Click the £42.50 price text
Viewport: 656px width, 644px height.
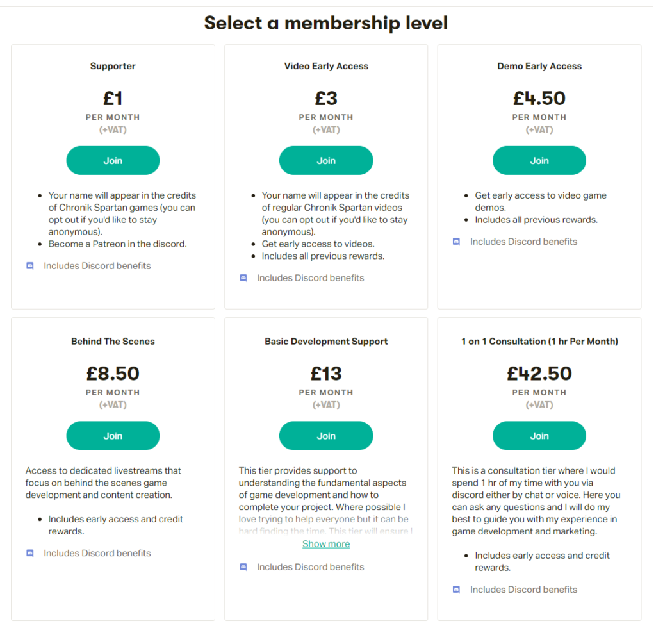click(x=539, y=374)
